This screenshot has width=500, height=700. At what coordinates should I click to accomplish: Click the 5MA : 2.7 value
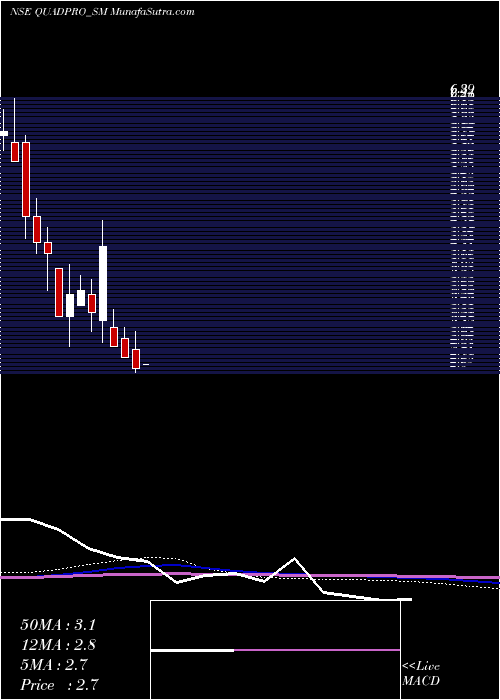tap(54, 665)
